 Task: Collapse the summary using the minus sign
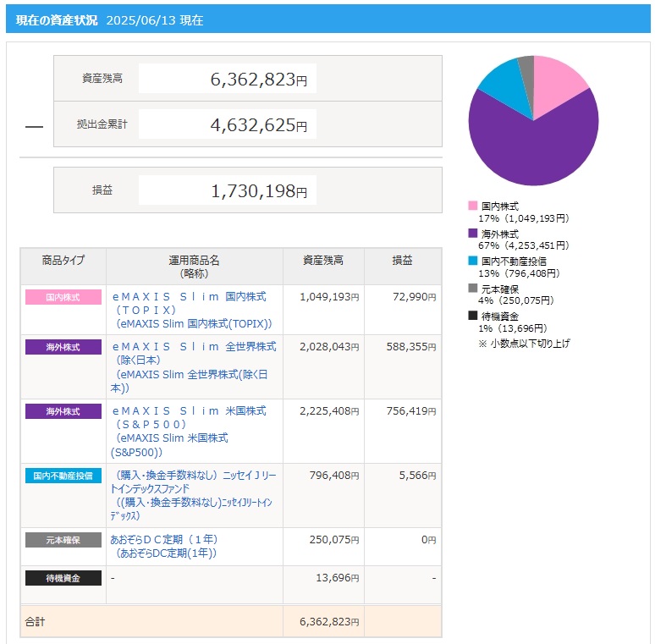[x=34, y=126]
